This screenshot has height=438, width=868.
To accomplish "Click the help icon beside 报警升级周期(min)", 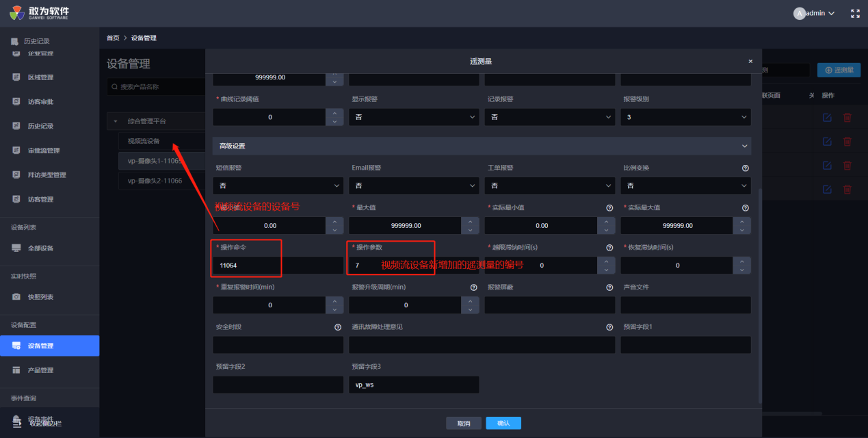I will tap(474, 287).
